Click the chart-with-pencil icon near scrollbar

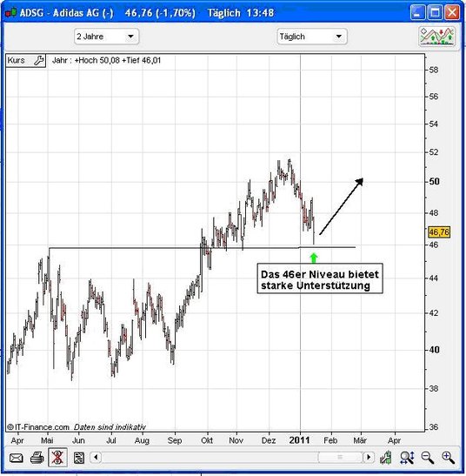tap(386, 458)
